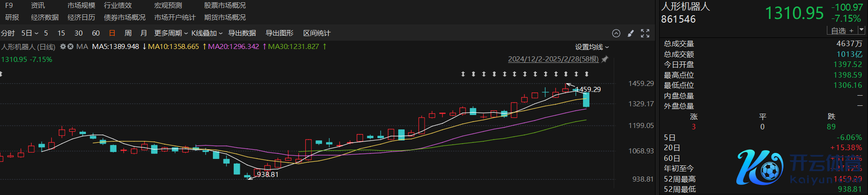Click the 导出数据 button
Screen dimensions: 868x195
coord(242,33)
